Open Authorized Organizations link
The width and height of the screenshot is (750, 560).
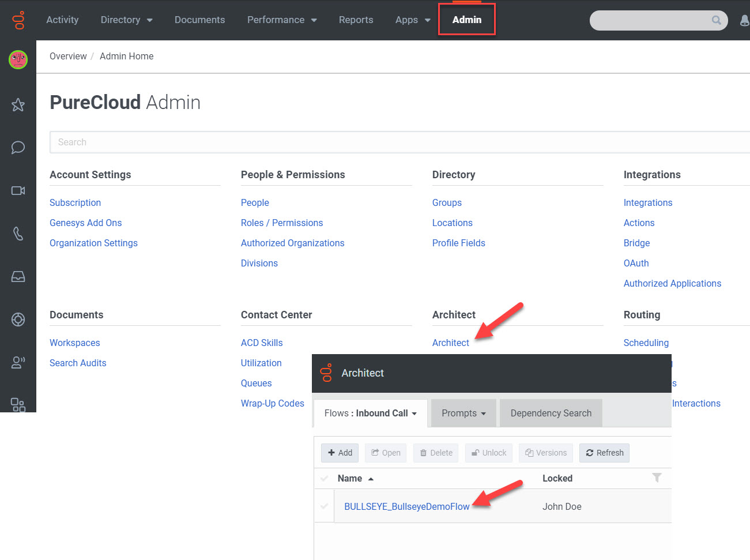click(292, 243)
